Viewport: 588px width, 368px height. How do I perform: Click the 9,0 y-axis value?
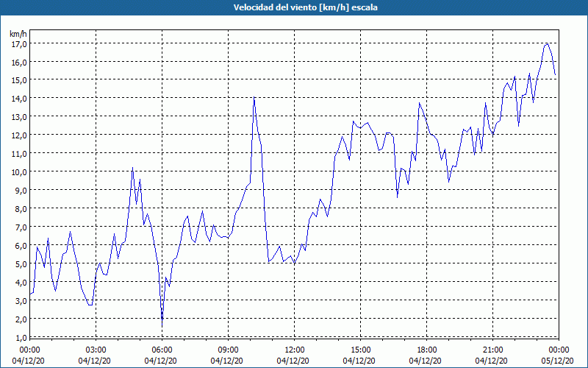(21, 191)
